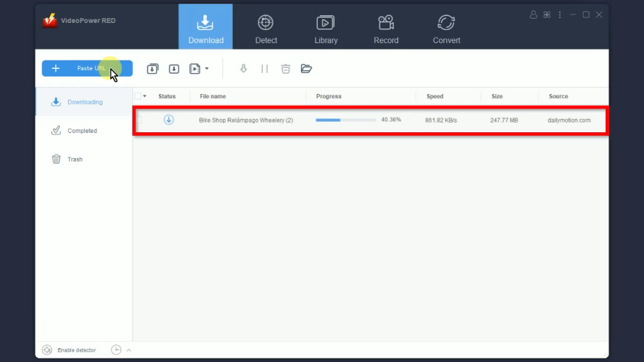
Task: Switch to the Detect tab
Action: pyautogui.click(x=266, y=29)
